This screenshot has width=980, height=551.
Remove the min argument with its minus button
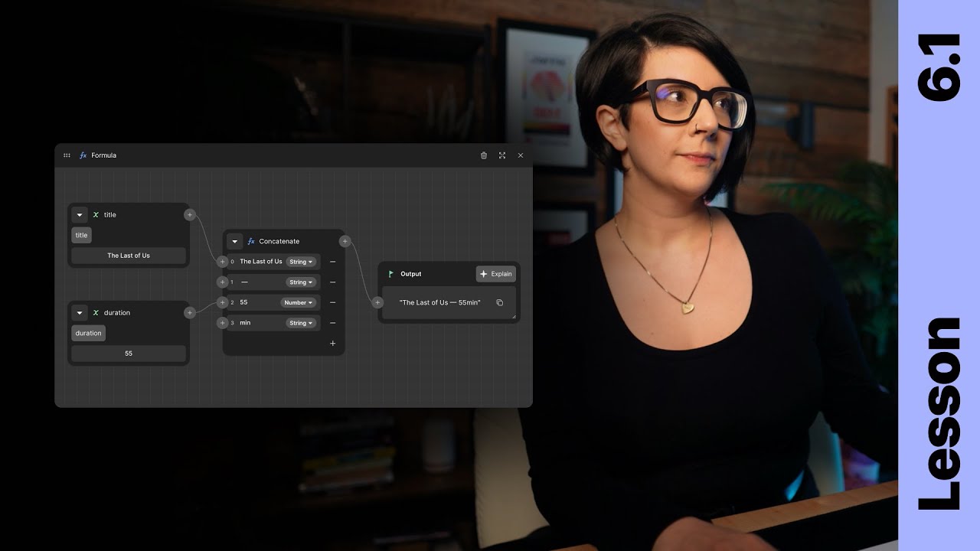[332, 323]
